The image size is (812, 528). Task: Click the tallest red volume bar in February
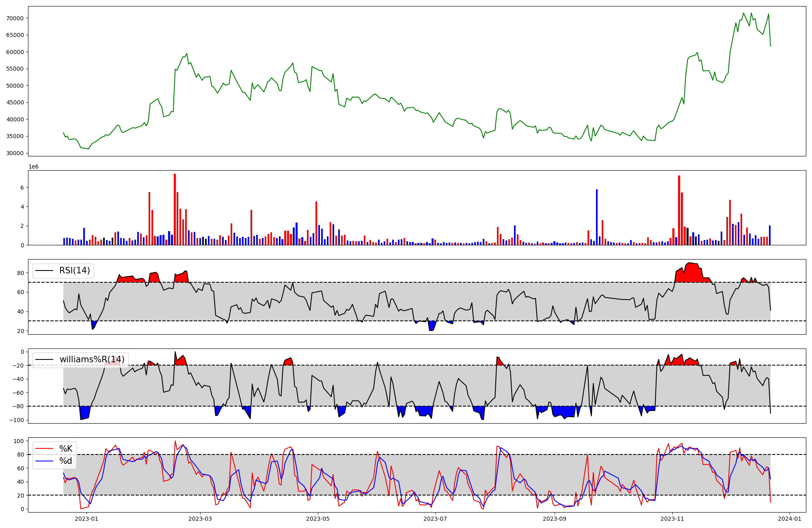pos(175,209)
